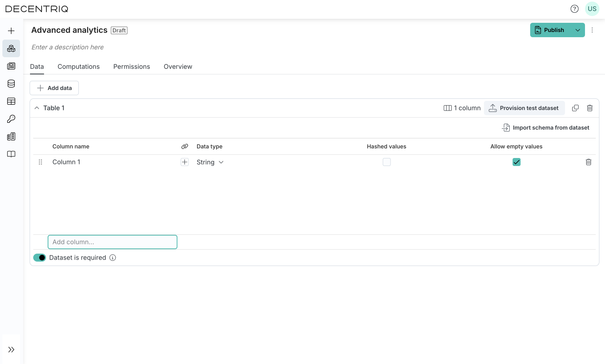Switch to the Computations tab
Viewport: 605px width, 364px height.
click(78, 66)
